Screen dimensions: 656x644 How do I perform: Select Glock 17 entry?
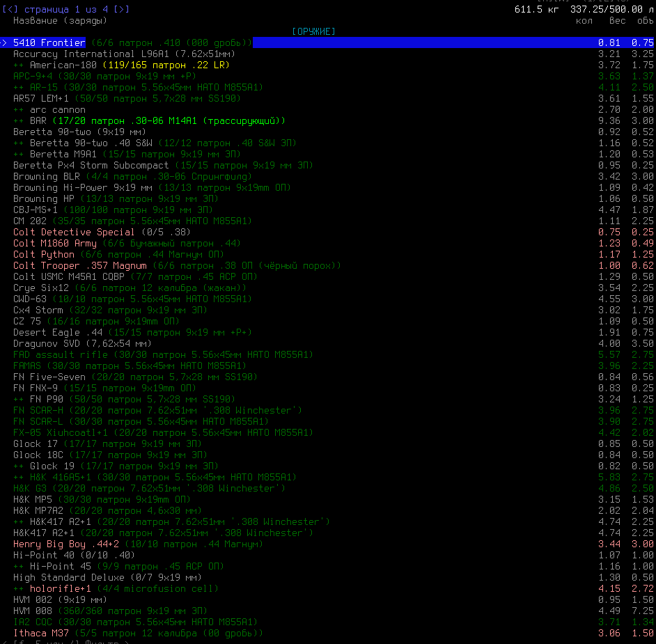coord(328,444)
